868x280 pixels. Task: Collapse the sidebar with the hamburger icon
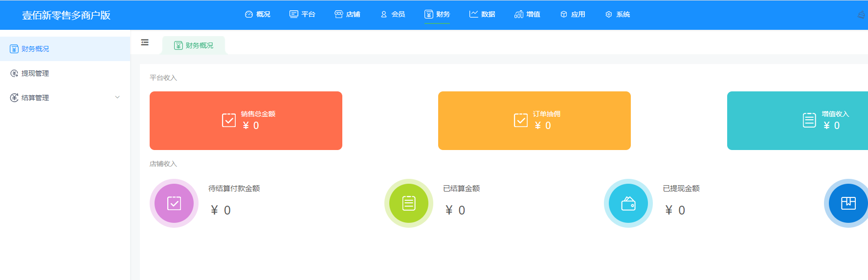point(145,43)
